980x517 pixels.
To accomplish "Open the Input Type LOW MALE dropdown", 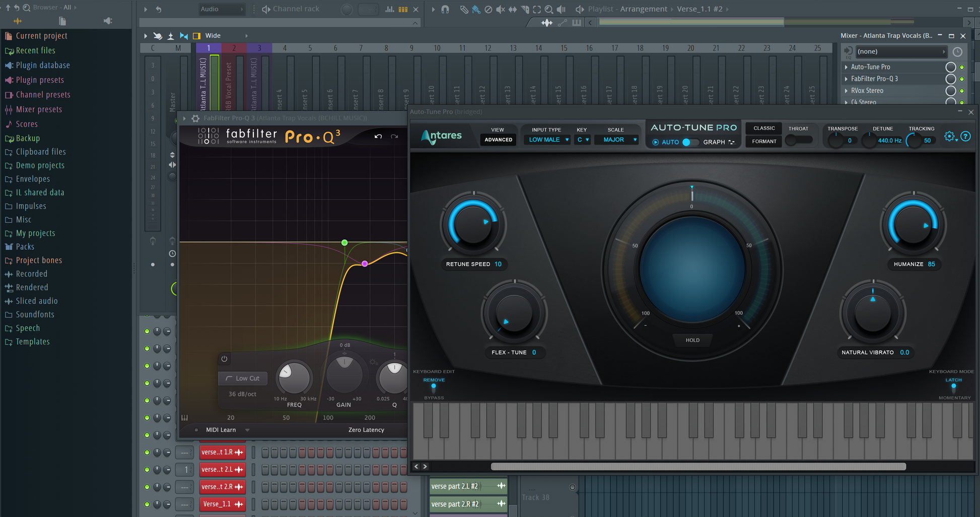I will pyautogui.click(x=546, y=140).
